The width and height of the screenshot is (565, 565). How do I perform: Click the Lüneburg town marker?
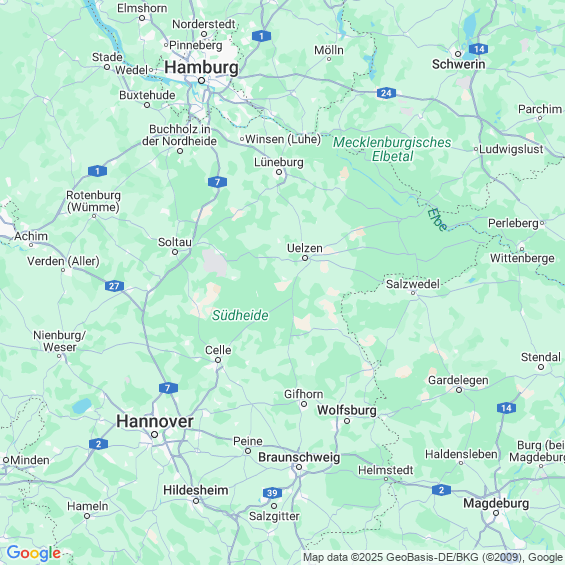pyautogui.click(x=279, y=172)
